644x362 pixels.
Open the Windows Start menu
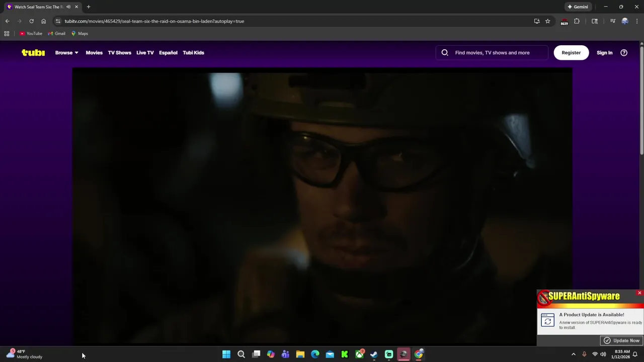click(226, 354)
